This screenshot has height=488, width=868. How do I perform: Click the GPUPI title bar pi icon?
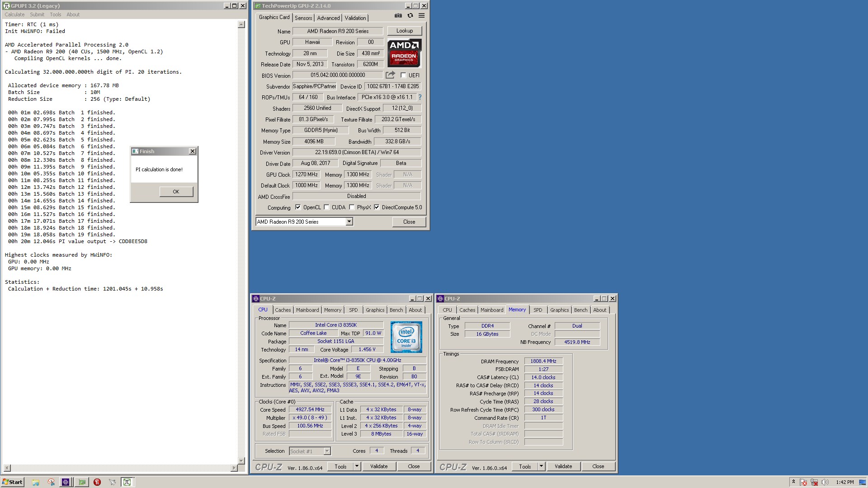pos(6,6)
